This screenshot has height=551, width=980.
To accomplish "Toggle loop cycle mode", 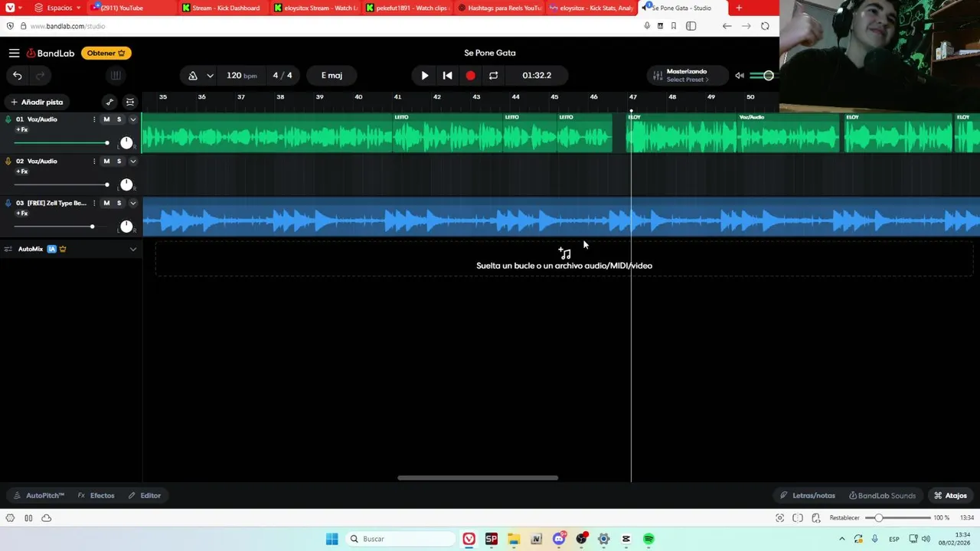I will (493, 75).
